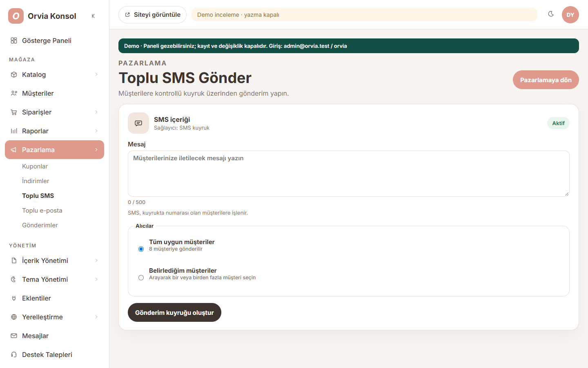The width and height of the screenshot is (588, 368).
Task: Select the Belirlediğim müşteriler radio option
Action: [141, 278]
